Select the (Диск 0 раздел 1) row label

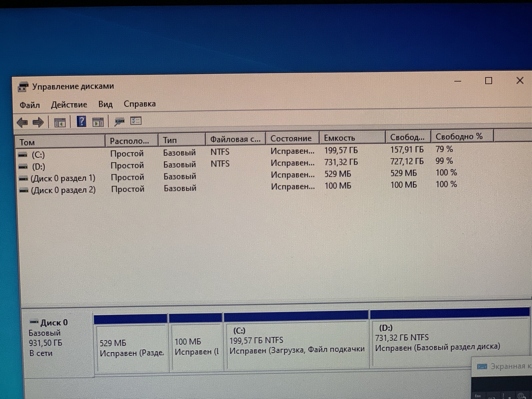(63, 178)
